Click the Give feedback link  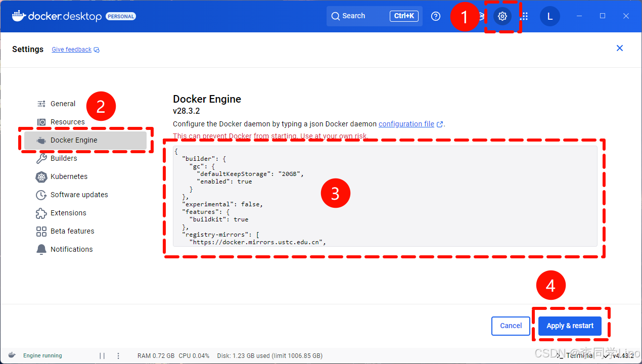pyautogui.click(x=72, y=50)
